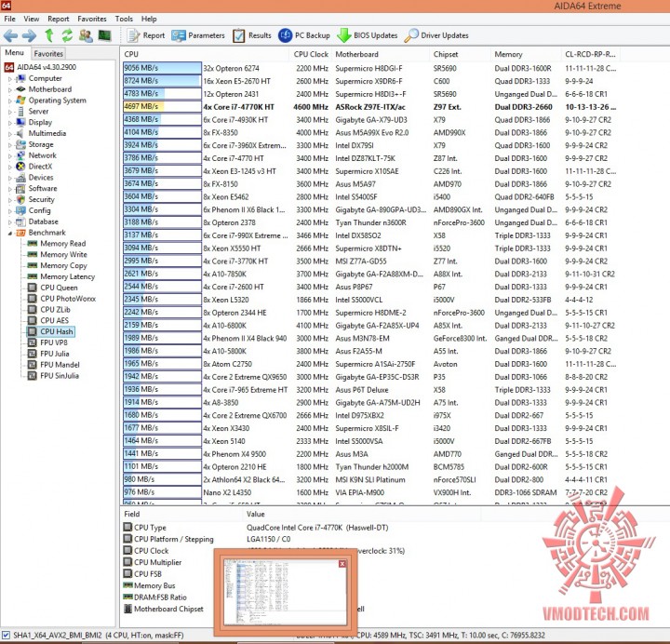The width and height of the screenshot is (670, 644).
Task: Open the CPU PhotoWorxx benchmark
Action: [x=62, y=299]
